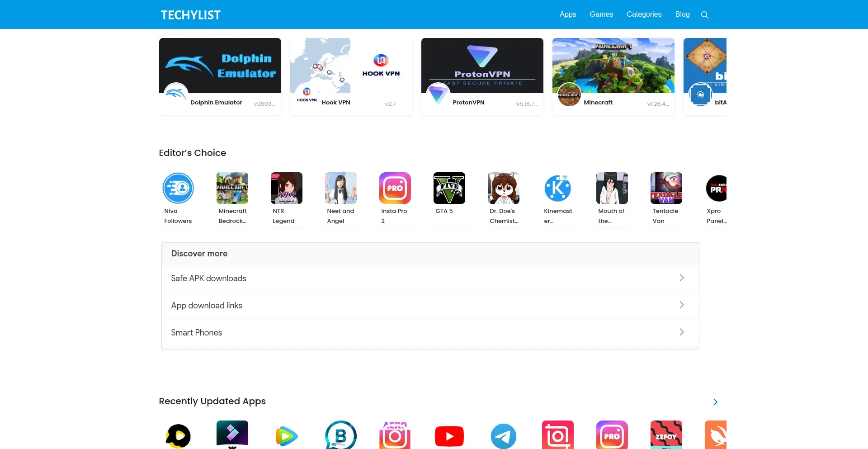Viewport: 868px width, 449px height.
Task: Open the Xpro Panel app icon
Action: [716, 188]
